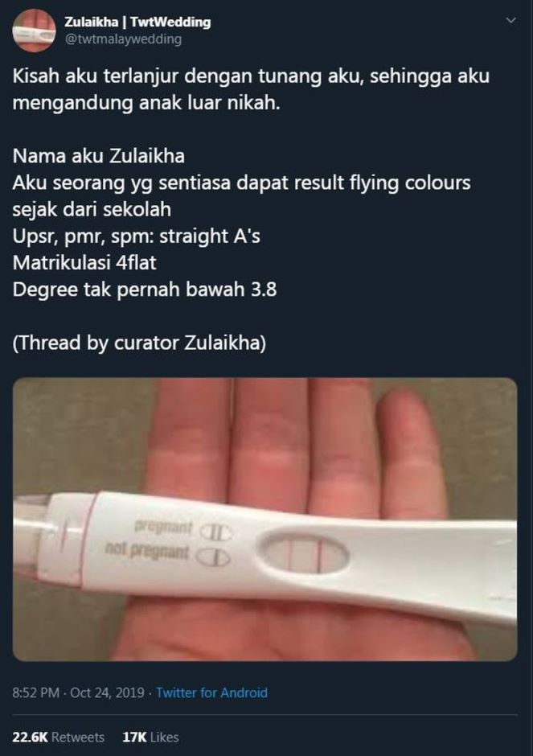Open the Twitter for Android link
The width and height of the screenshot is (533, 756).
(211, 692)
